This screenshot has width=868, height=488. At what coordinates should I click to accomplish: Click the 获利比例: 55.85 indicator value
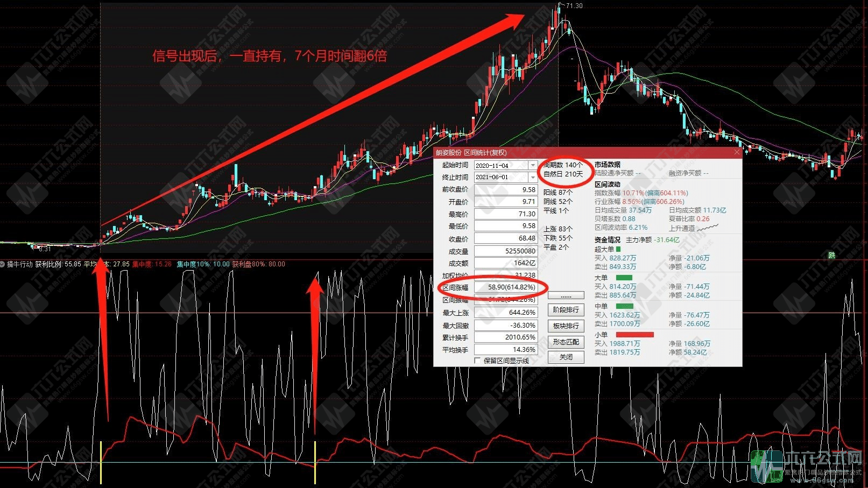[x=58, y=264]
